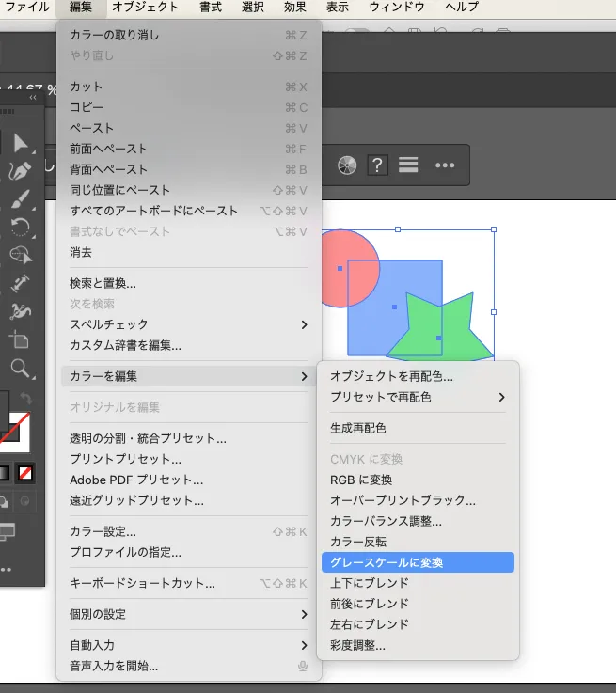Open カラー設定 menu item

[189, 531]
